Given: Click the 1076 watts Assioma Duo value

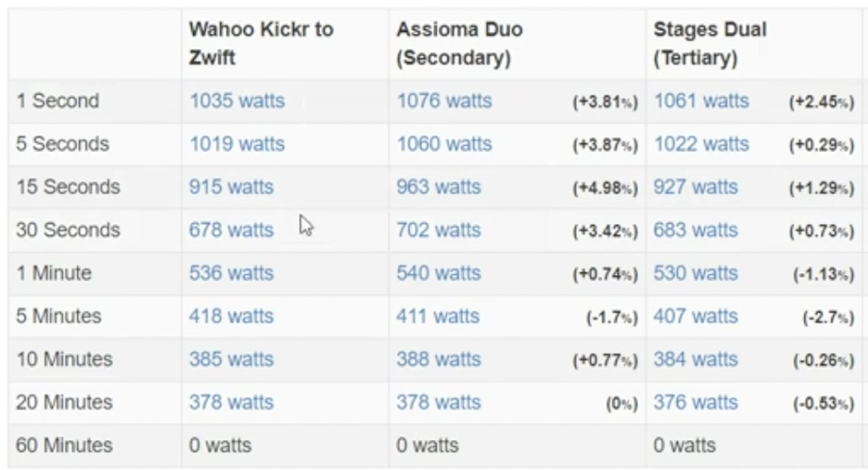Looking at the screenshot, I should (x=444, y=101).
